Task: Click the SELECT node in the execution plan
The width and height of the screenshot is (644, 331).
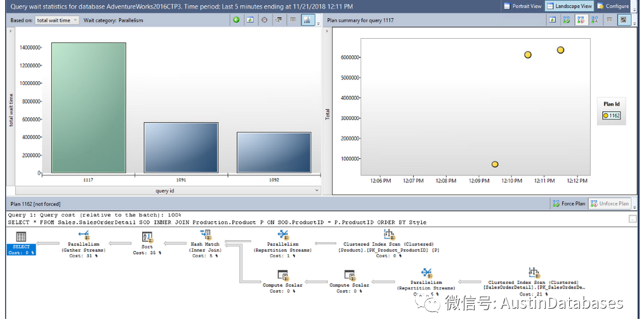Action: point(21,236)
